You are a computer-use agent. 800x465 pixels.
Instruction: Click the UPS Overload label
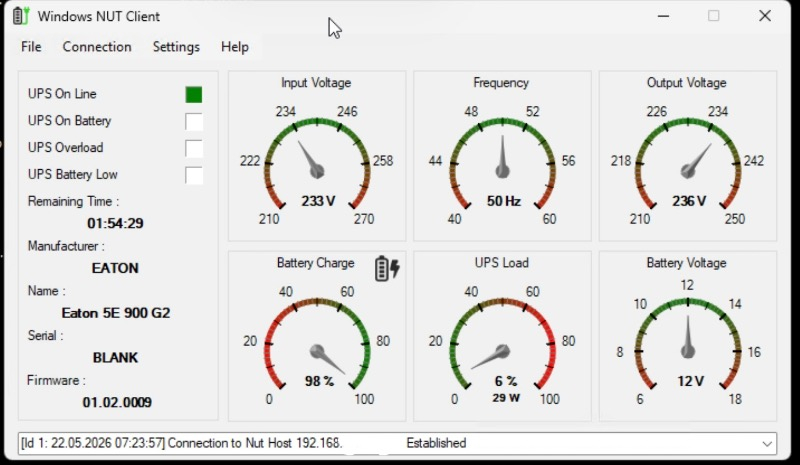pos(65,148)
